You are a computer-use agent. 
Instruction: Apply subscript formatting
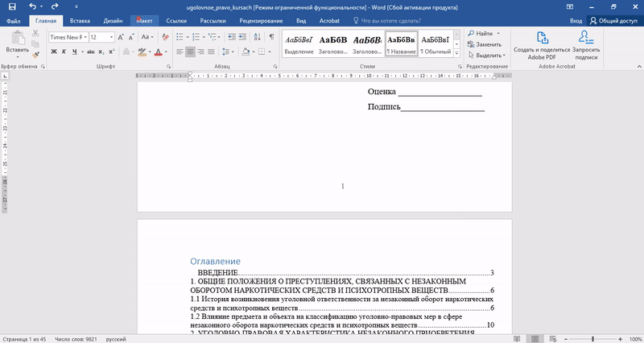pyautogui.click(x=101, y=52)
